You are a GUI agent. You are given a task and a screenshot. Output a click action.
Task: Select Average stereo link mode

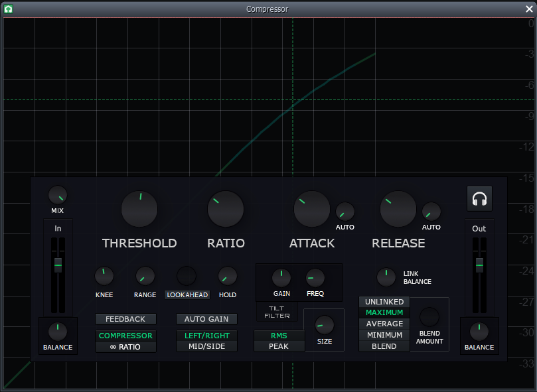[384, 324]
